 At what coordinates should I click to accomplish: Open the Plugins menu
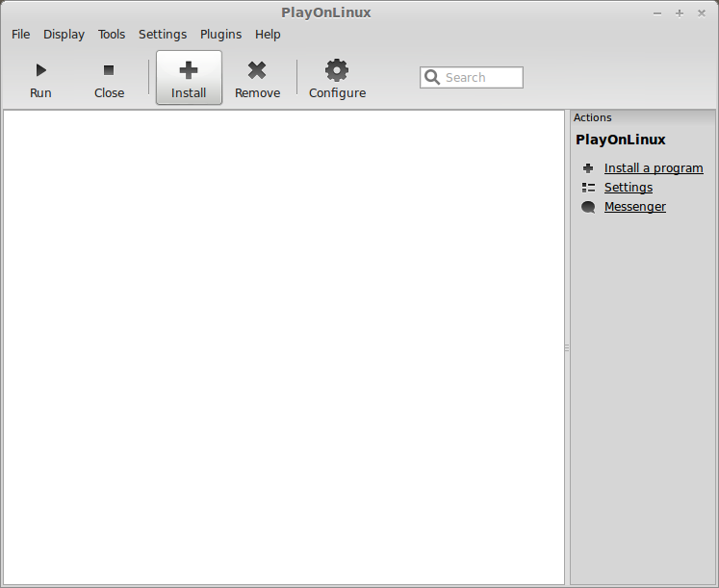[221, 35]
